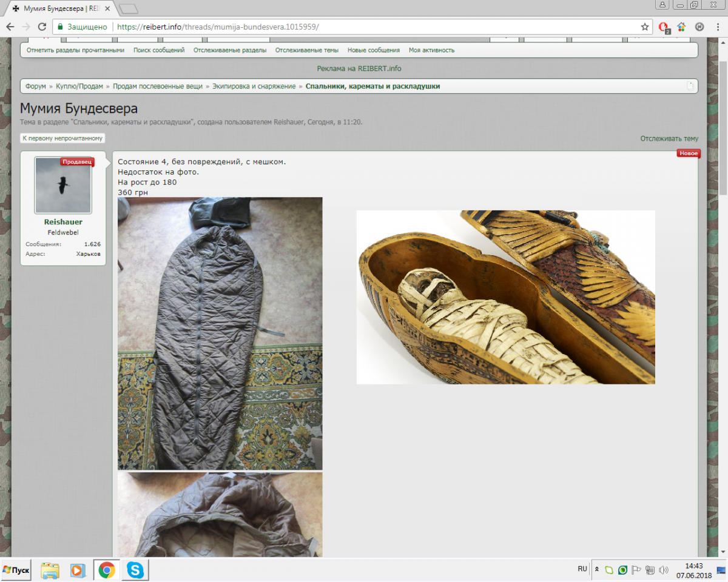Viewport: 728px width, 582px height.
Task: Click the green secure padlock icon
Action: [x=60, y=27]
